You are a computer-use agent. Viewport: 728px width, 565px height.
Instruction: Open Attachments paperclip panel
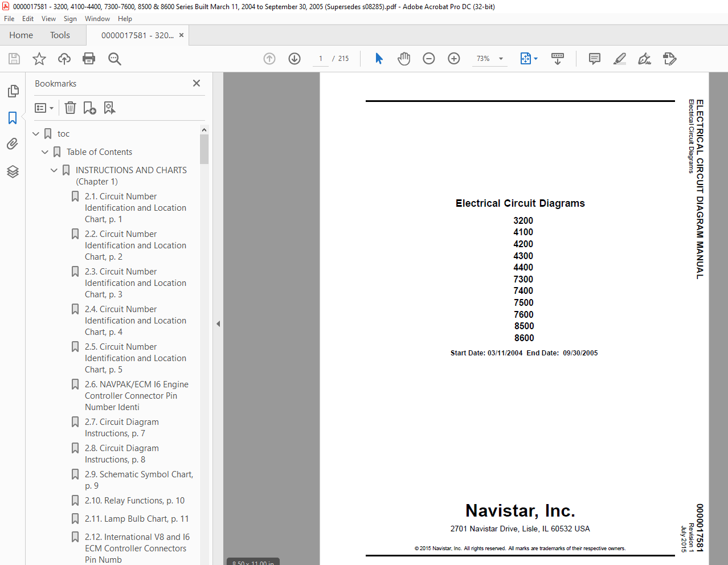coord(13,144)
